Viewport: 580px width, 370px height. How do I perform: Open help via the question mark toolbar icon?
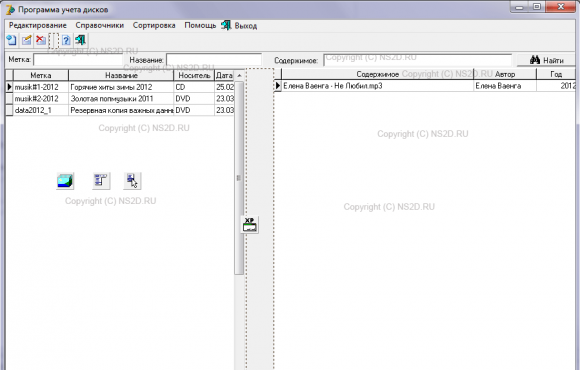tap(66, 40)
